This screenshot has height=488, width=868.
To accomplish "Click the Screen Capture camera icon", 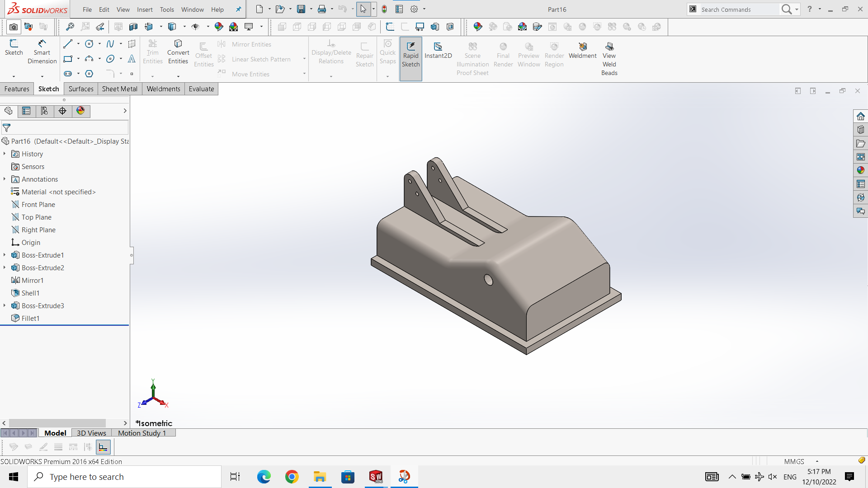I will 14,27.
